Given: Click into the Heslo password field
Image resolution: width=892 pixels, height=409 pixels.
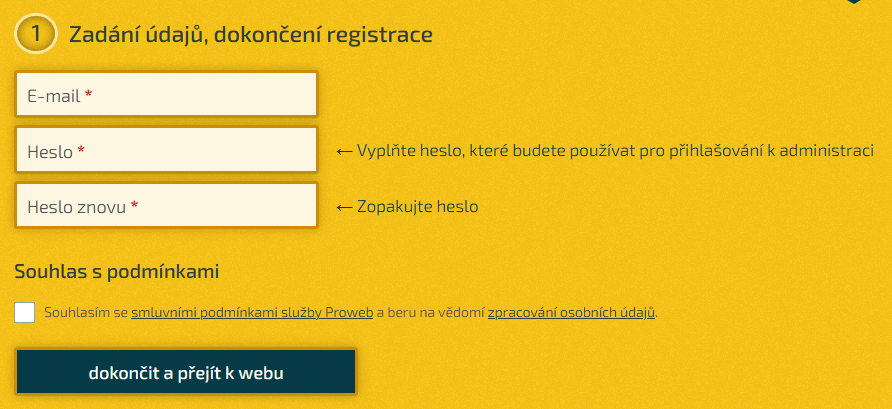Looking at the screenshot, I should [200, 151].
